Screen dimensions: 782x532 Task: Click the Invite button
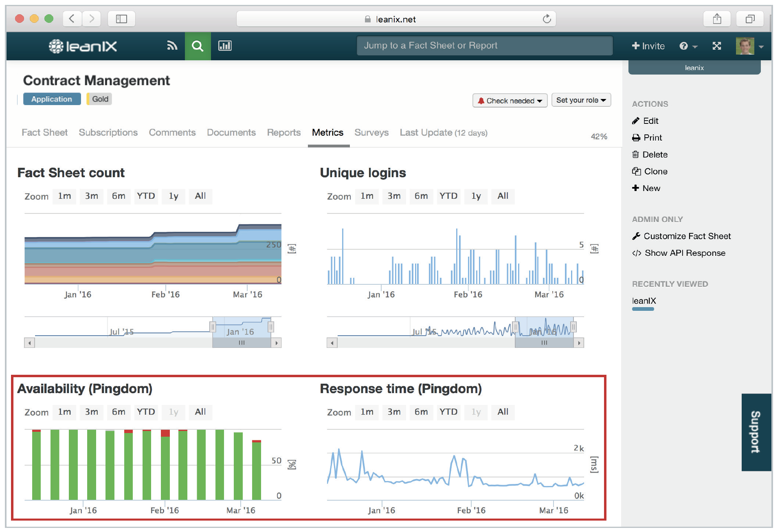tap(648, 46)
